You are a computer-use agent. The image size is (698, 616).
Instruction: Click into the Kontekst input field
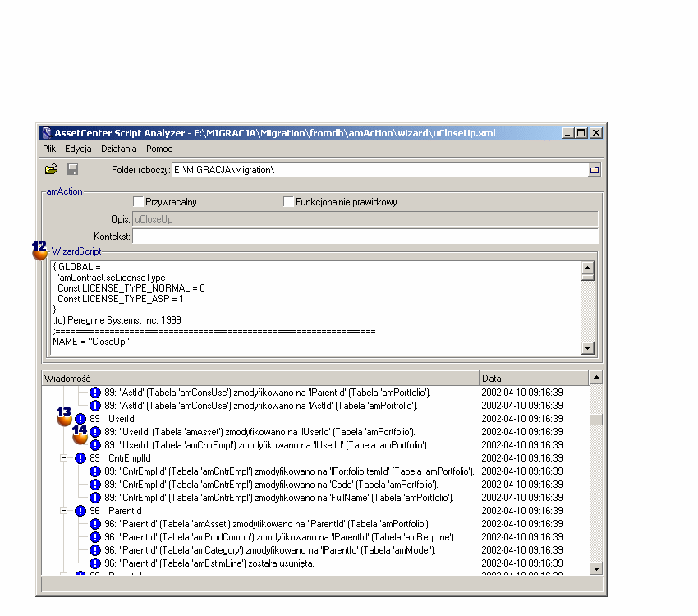(365, 237)
